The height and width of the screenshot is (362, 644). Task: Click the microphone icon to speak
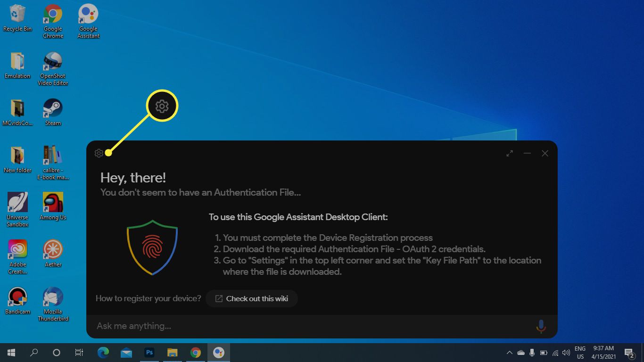pos(541,326)
